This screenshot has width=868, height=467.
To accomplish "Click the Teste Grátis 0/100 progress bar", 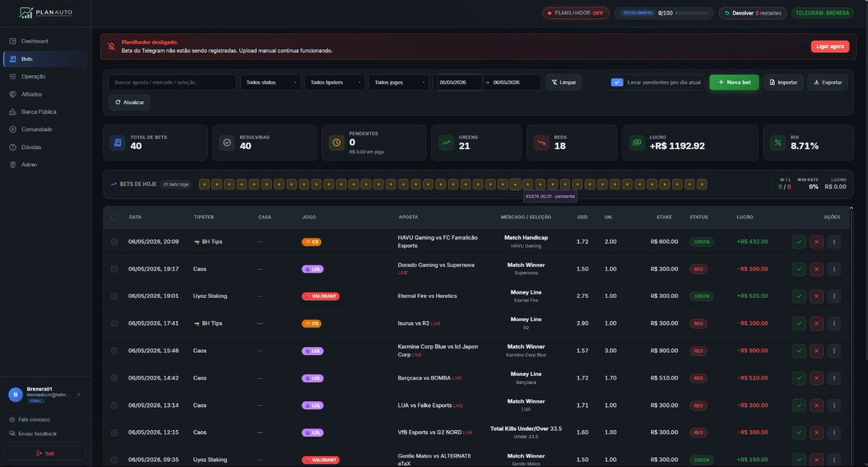I will click(663, 12).
